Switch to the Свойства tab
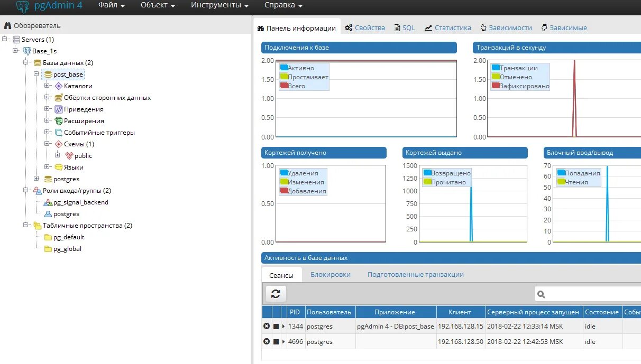The height and width of the screenshot is (364, 641). [365, 28]
